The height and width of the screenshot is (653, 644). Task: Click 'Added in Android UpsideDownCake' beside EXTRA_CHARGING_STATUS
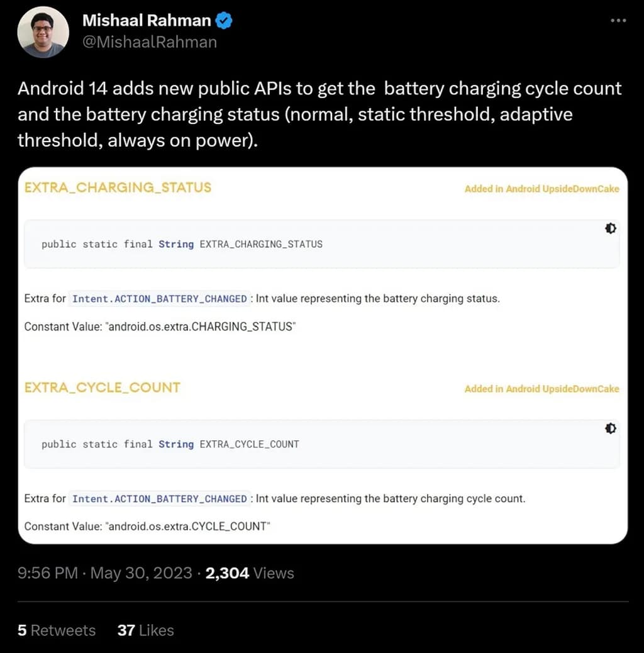(541, 189)
